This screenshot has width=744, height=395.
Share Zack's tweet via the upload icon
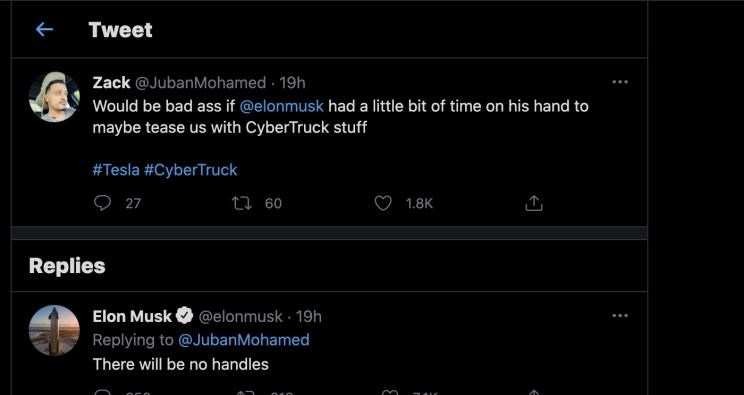click(x=533, y=203)
